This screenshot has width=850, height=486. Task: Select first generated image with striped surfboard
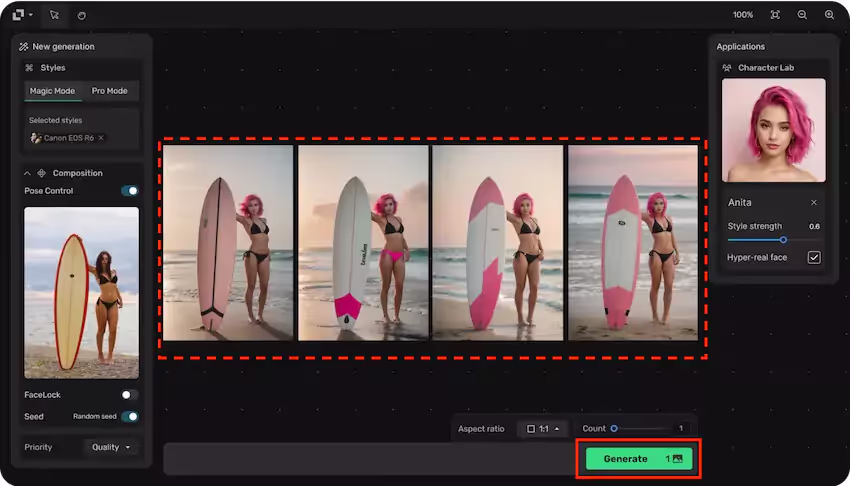(x=228, y=243)
